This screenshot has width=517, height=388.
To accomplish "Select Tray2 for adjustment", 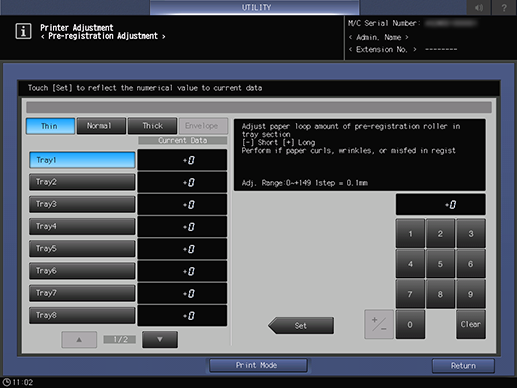I will click(82, 182).
